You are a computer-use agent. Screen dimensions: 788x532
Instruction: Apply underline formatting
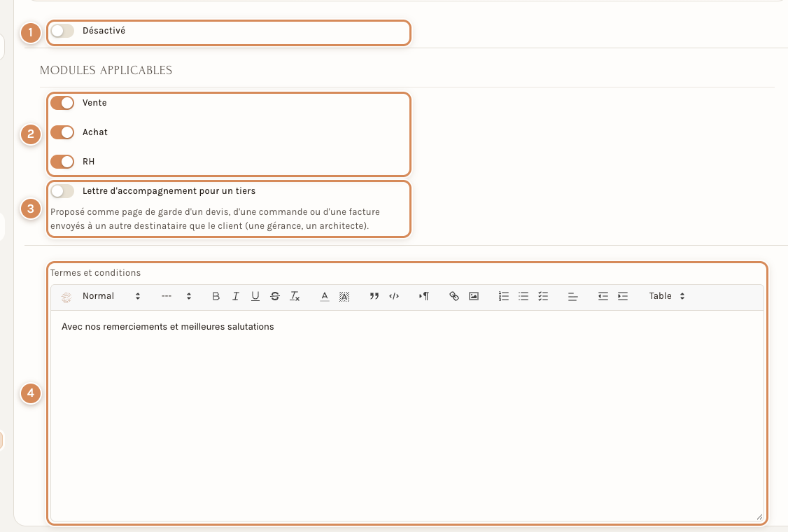255,296
